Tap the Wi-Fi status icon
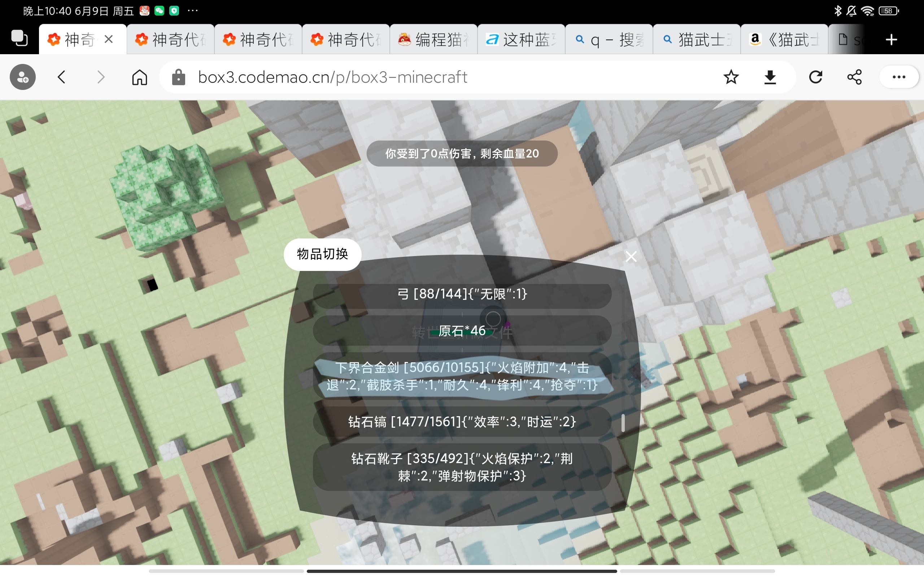 (x=867, y=11)
